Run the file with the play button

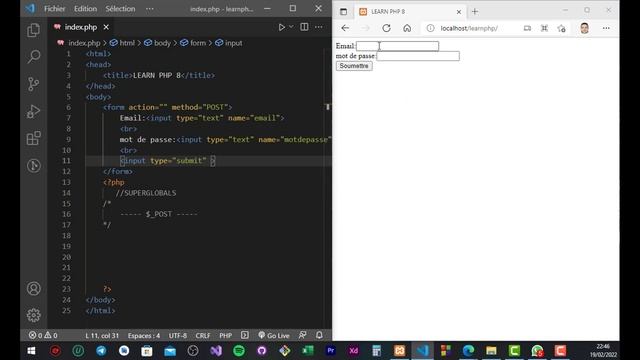[x=281, y=27]
